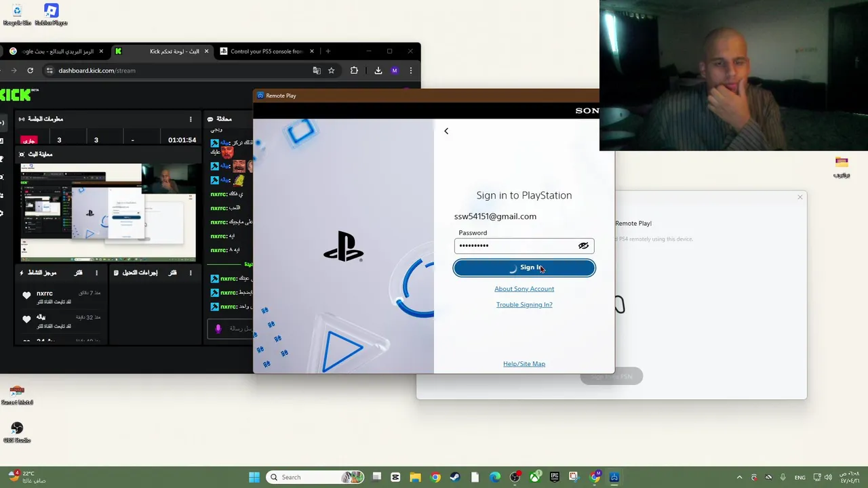Click the taskbar Search box
Image resolution: width=868 pixels, height=488 pixels.
tap(315, 477)
